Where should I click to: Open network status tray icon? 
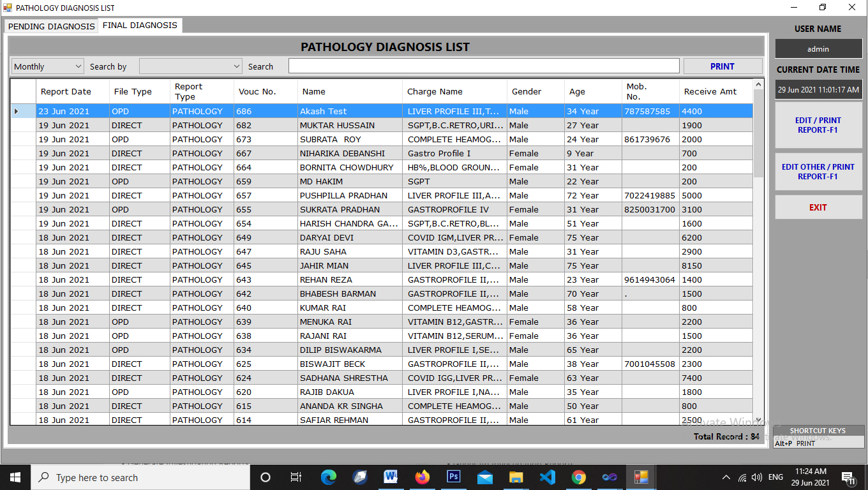pyautogui.click(x=742, y=477)
